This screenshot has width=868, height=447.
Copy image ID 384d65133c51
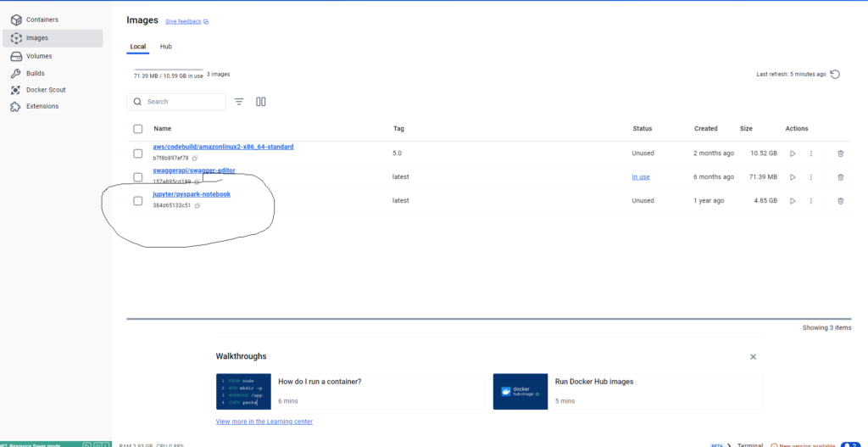(x=197, y=205)
